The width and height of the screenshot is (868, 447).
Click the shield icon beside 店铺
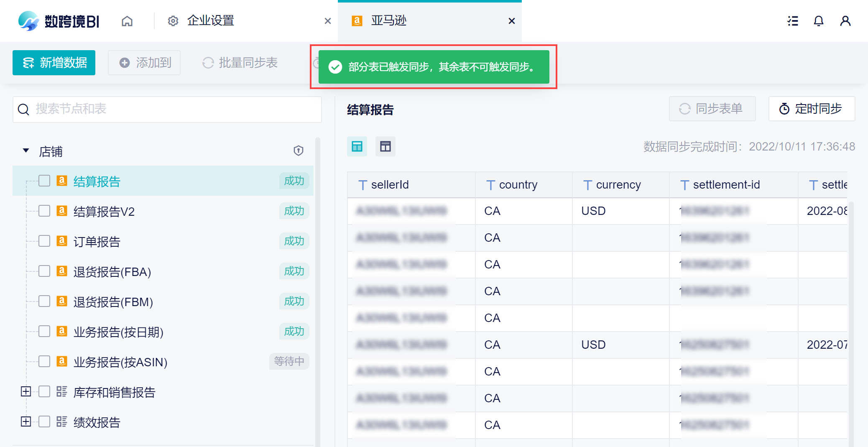298,151
